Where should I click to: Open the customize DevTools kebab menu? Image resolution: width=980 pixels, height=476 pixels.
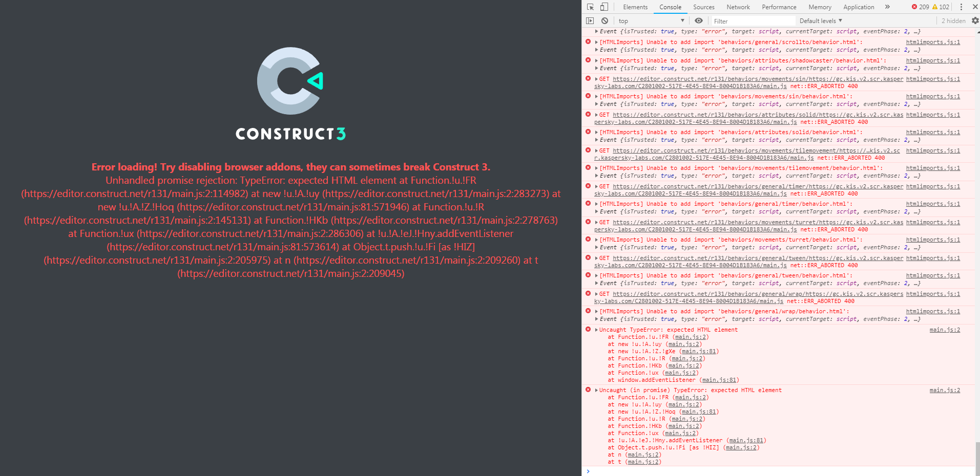point(962,7)
